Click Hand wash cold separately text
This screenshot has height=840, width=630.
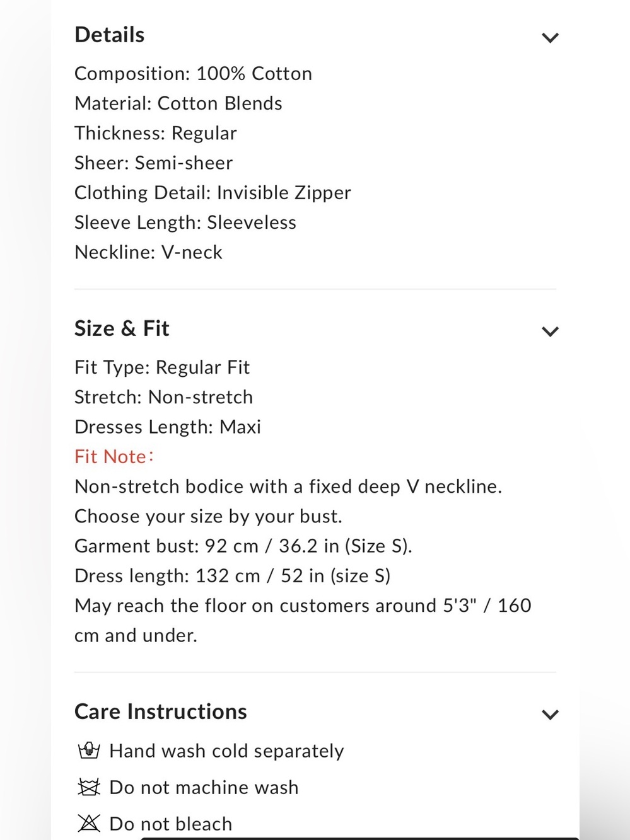[226, 751]
